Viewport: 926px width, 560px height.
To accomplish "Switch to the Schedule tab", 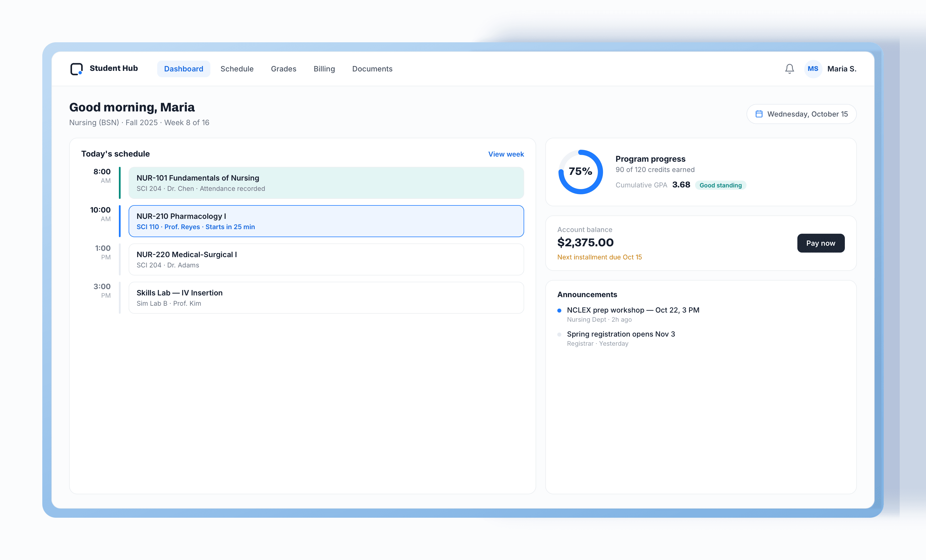I will [x=237, y=69].
